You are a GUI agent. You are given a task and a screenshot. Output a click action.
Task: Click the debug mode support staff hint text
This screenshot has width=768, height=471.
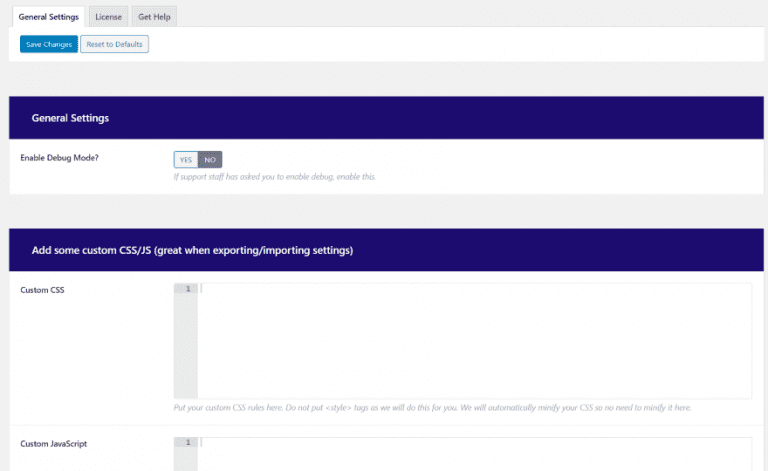click(x=274, y=177)
